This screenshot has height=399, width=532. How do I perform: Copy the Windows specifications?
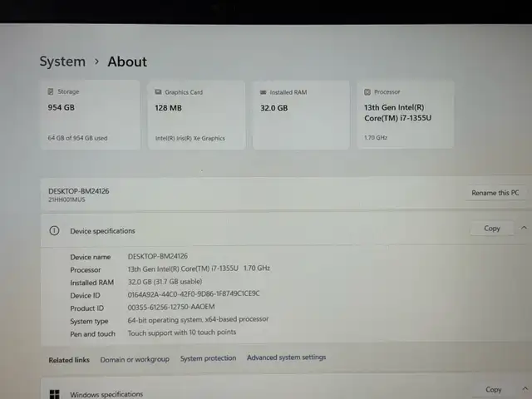493,390
